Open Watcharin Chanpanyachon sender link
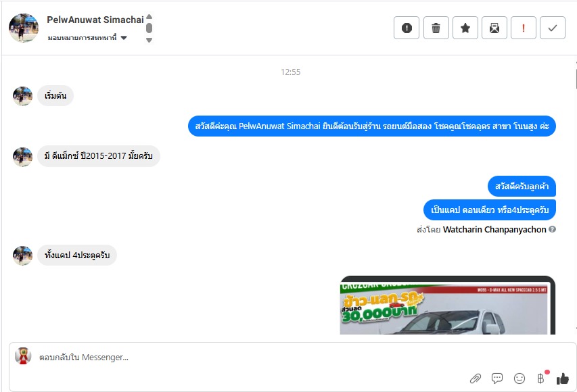Screen dimensions: 577x392 click(x=494, y=230)
